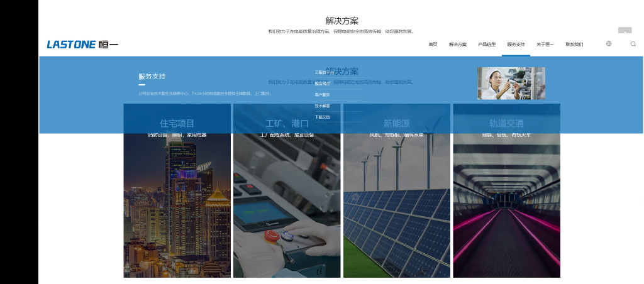Click the top 解决方案 page heading
644x284 pixels.
[x=341, y=21]
